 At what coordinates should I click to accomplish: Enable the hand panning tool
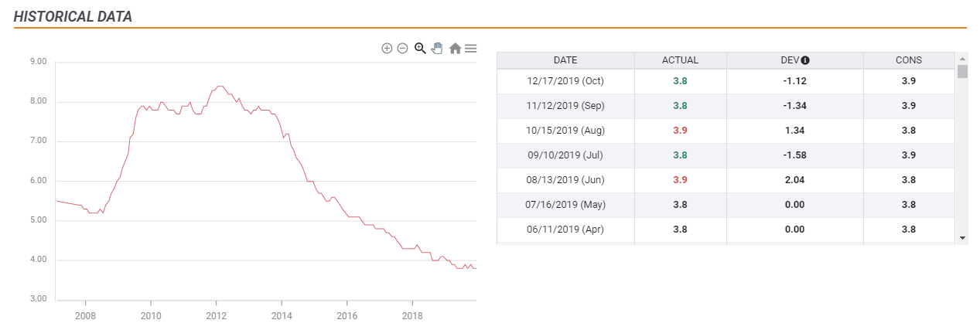(437, 48)
